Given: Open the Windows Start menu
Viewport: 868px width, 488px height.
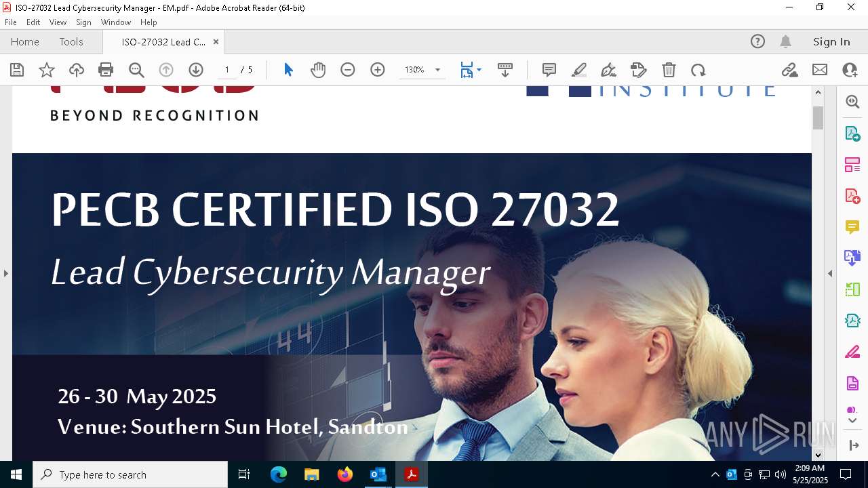Looking at the screenshot, I should coord(16,474).
